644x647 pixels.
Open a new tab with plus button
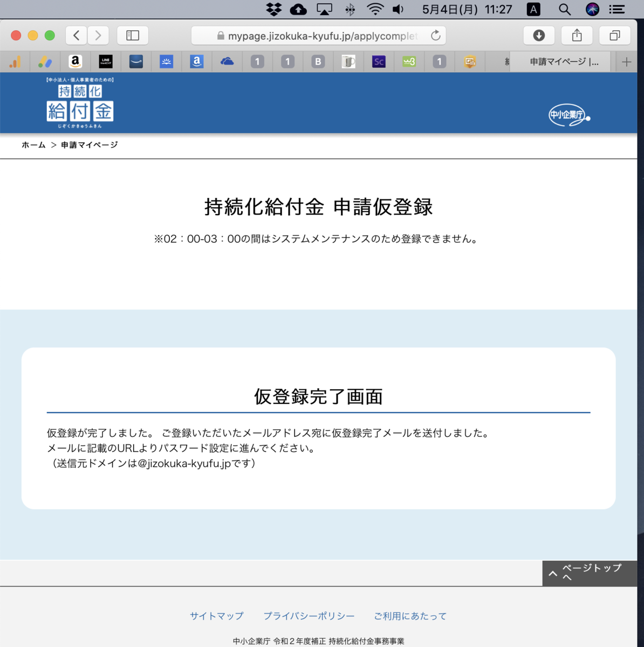pos(626,62)
